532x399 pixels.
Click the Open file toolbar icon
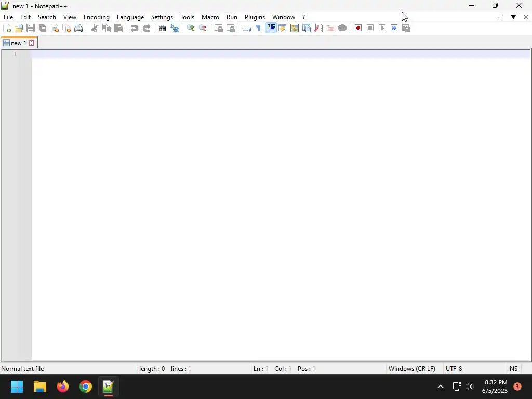point(19,28)
